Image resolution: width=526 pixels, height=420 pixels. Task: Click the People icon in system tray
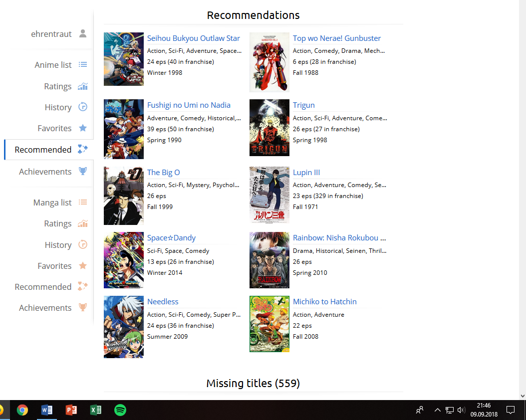[x=420, y=410]
